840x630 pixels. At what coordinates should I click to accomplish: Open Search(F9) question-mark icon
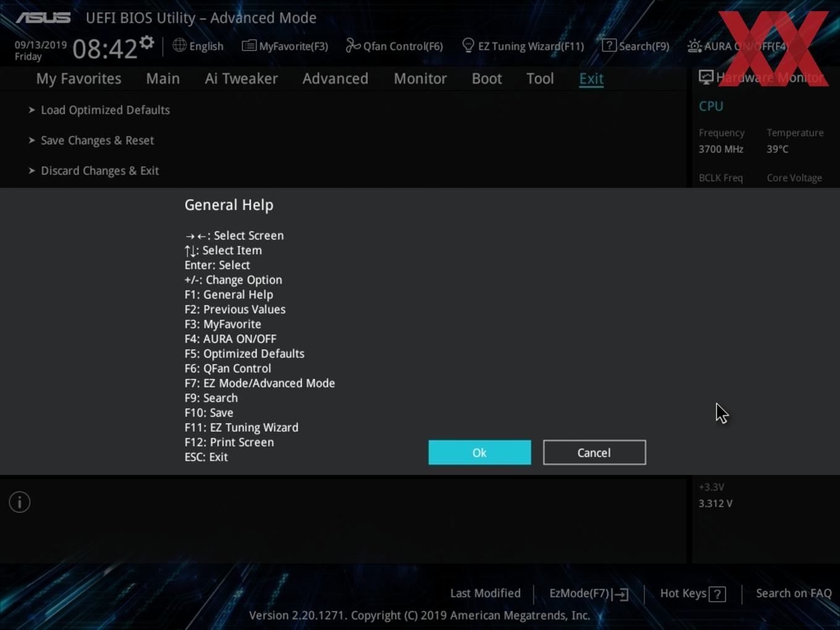coord(609,46)
